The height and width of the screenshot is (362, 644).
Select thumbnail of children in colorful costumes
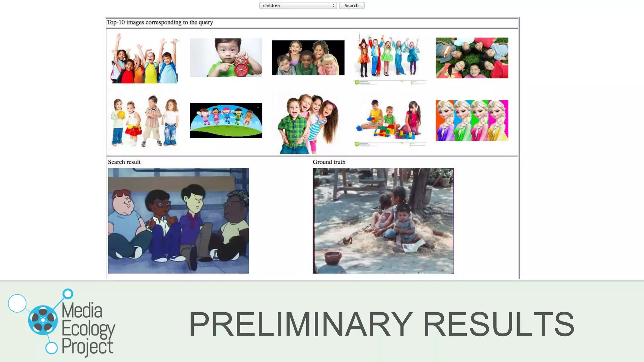pos(390,58)
